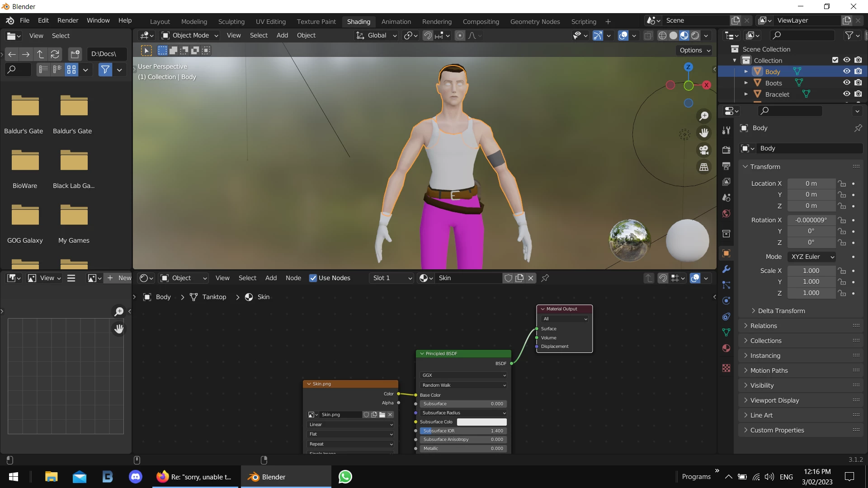Open the Modifier properties wrench tab
The image size is (868, 488).
coord(726,269)
